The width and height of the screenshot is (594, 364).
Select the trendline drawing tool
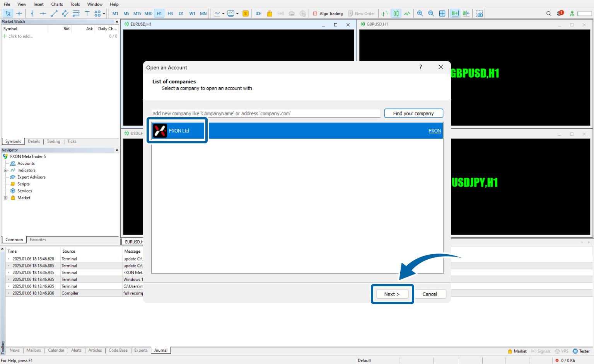click(54, 14)
